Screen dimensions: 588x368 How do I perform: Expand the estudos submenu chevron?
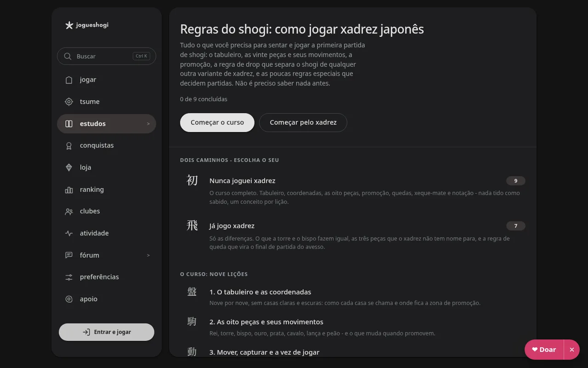coord(148,124)
